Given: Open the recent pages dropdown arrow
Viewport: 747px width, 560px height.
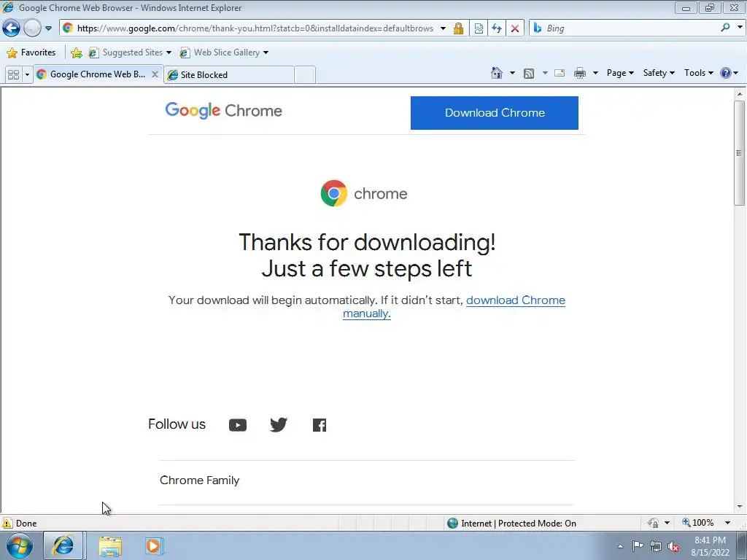Looking at the screenshot, I should pyautogui.click(x=48, y=28).
